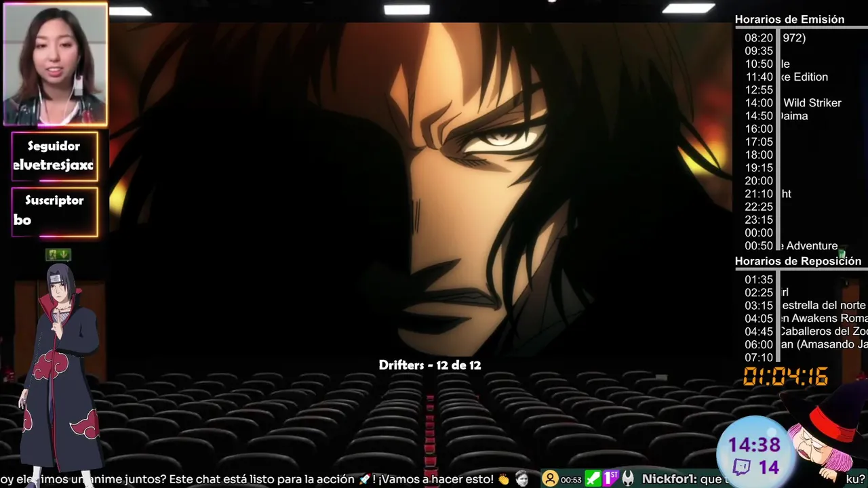Click the 00:00 schedule entry
This screenshot has width=868, height=488.
pos(759,232)
